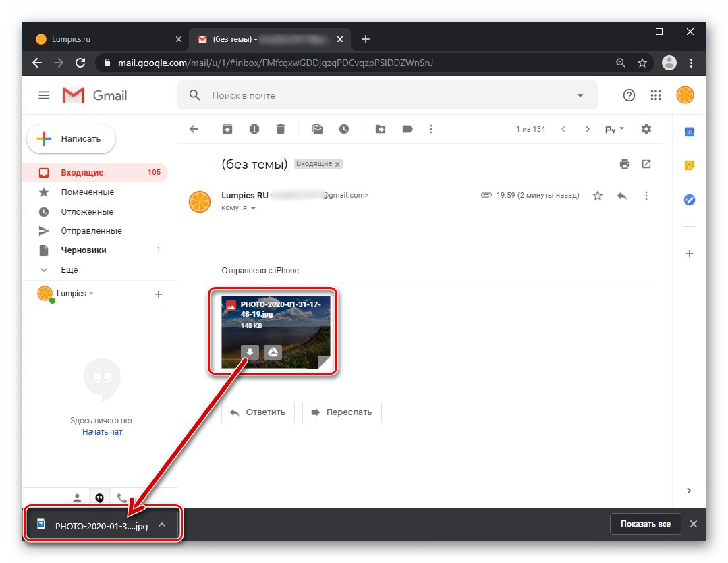Screen dimensions: 728x563
Task: Open search options dropdown arrow
Action: (x=580, y=95)
